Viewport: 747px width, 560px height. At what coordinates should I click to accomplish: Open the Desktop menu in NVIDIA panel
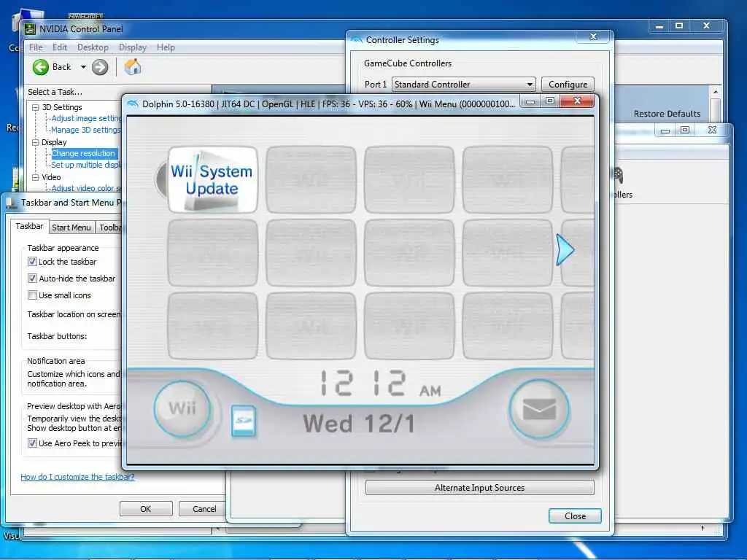(93, 47)
